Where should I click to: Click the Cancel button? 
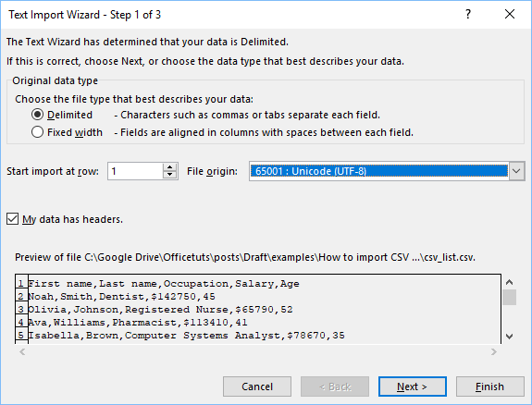(x=257, y=387)
